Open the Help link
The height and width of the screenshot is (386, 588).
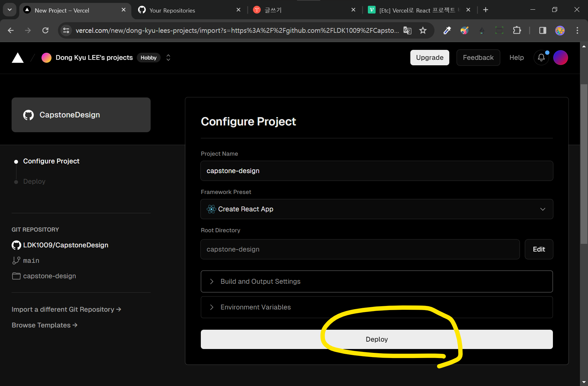[517, 58]
